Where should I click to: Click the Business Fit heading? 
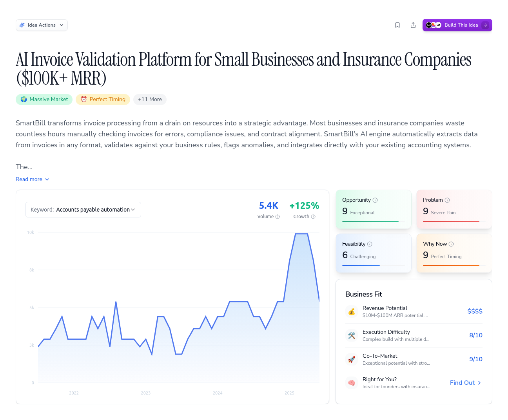tap(364, 294)
